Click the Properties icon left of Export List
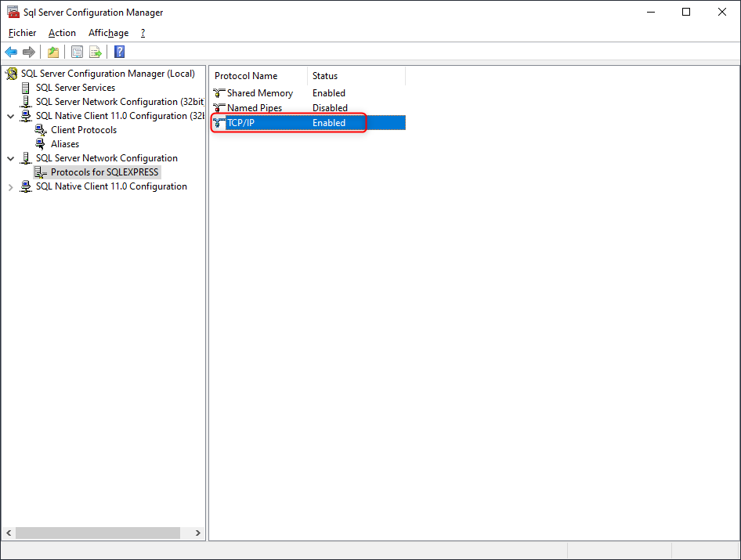Screen dimensions: 741x560 pos(77,52)
